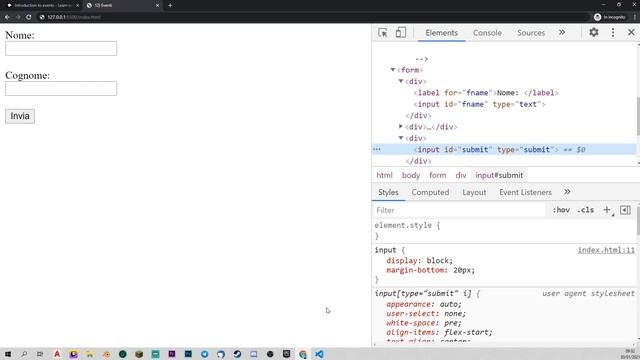Reload the page
The width and height of the screenshot is (640, 360).
click(29, 17)
